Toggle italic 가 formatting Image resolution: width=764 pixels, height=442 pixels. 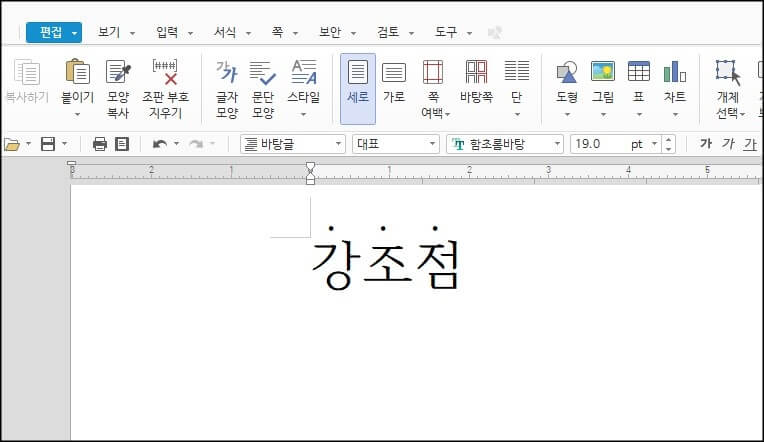pyautogui.click(x=728, y=144)
